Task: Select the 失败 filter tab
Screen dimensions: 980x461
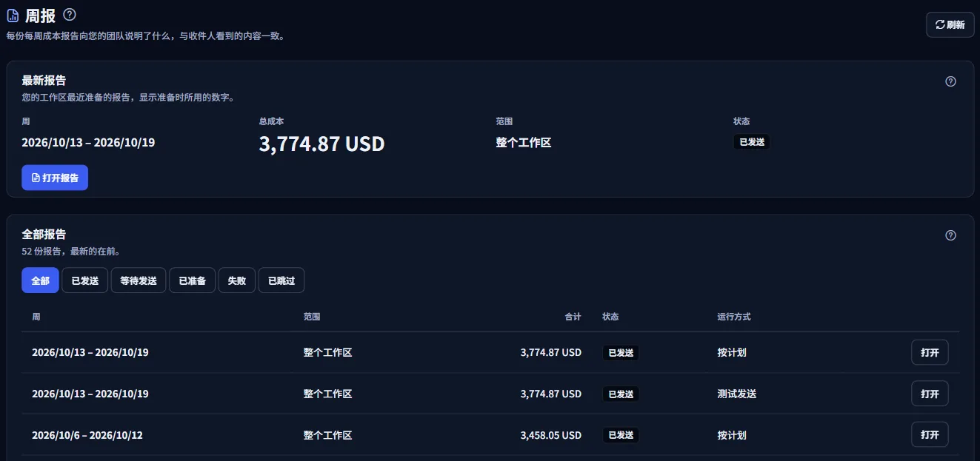Action: 237,280
